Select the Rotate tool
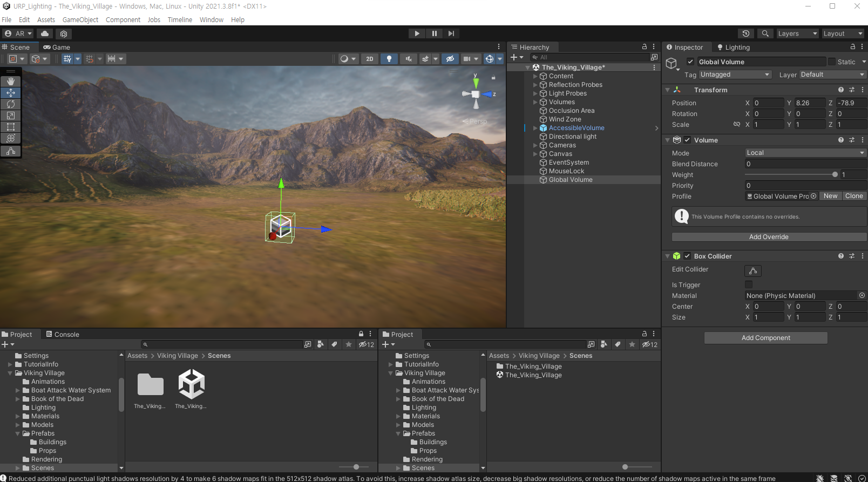Viewport: 868px width, 482px height. pyautogui.click(x=10, y=104)
